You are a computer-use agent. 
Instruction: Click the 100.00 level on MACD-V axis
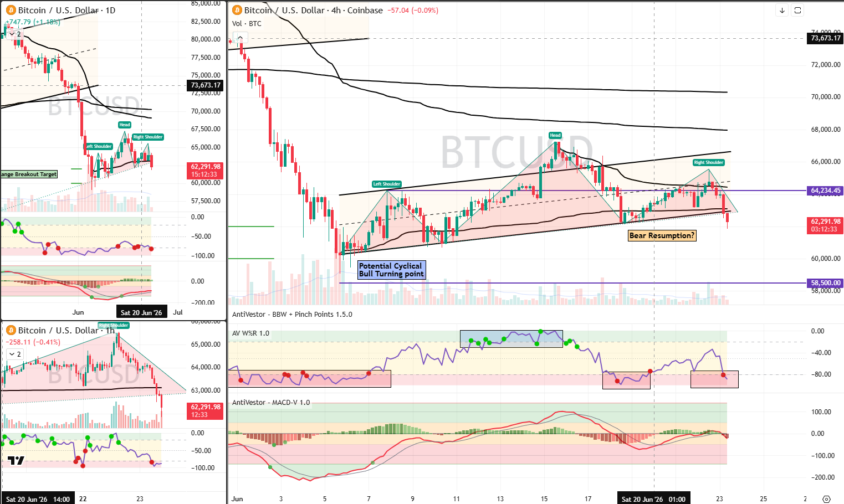pos(821,412)
